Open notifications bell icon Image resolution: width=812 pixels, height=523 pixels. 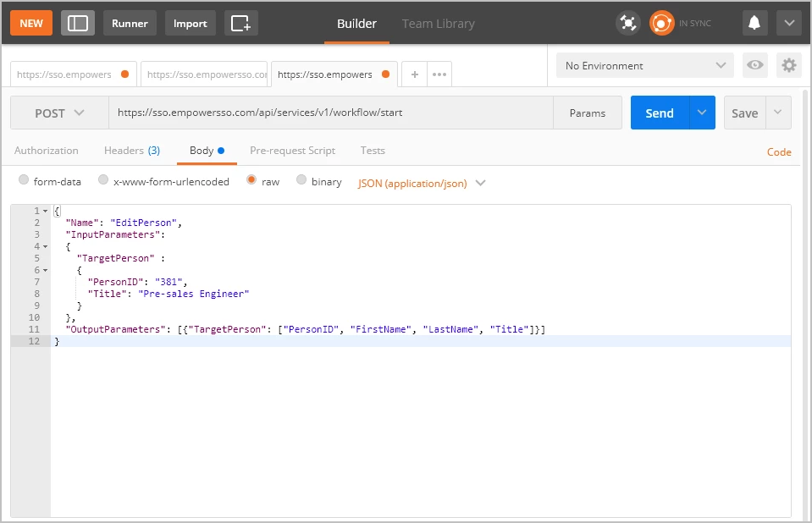coord(754,23)
